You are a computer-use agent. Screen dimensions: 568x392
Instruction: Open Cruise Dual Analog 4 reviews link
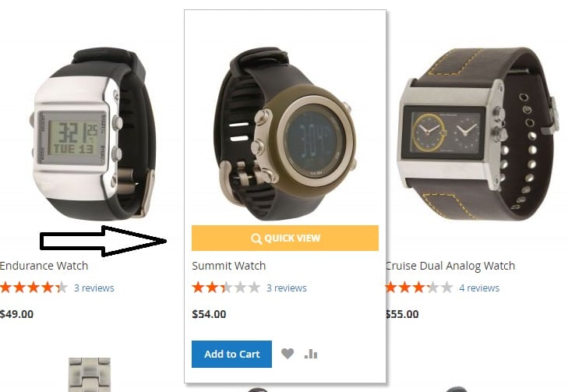pos(479,288)
